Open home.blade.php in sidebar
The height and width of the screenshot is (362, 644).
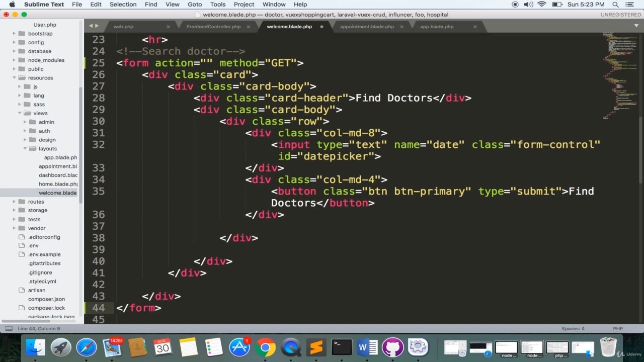pos(58,184)
